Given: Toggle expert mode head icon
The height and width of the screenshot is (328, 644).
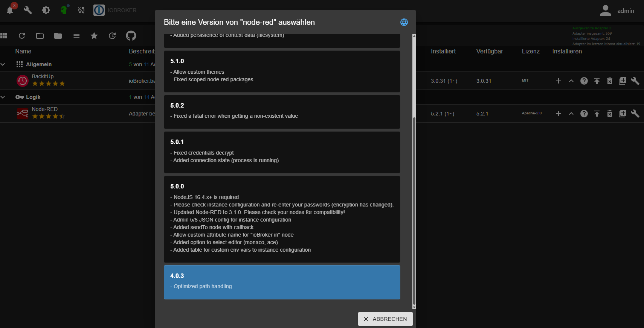Looking at the screenshot, I should (64, 10).
